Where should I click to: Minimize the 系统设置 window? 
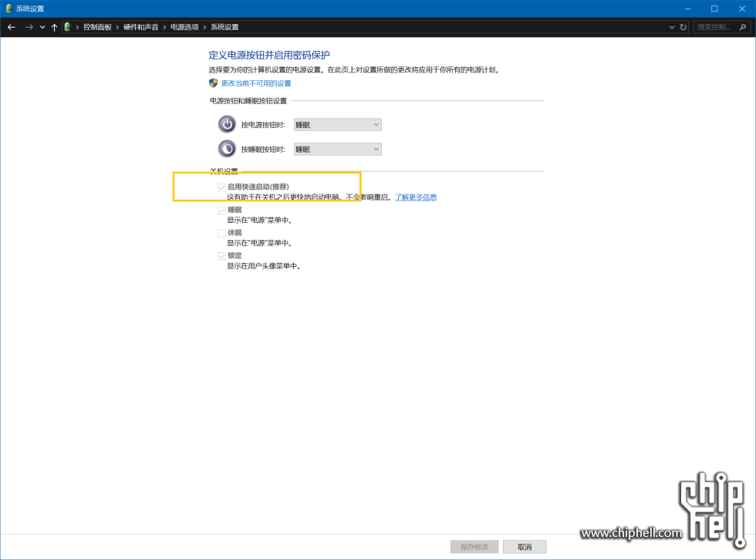[687, 8]
